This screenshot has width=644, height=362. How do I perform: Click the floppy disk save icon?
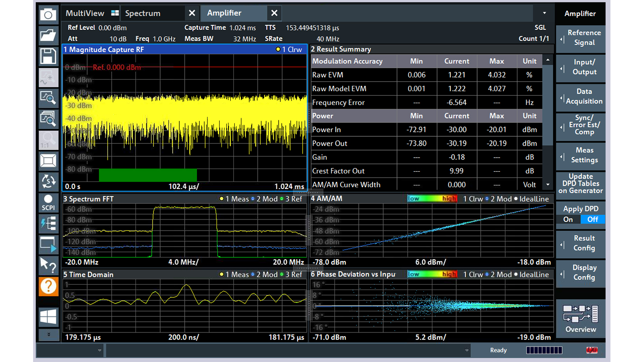[48, 56]
